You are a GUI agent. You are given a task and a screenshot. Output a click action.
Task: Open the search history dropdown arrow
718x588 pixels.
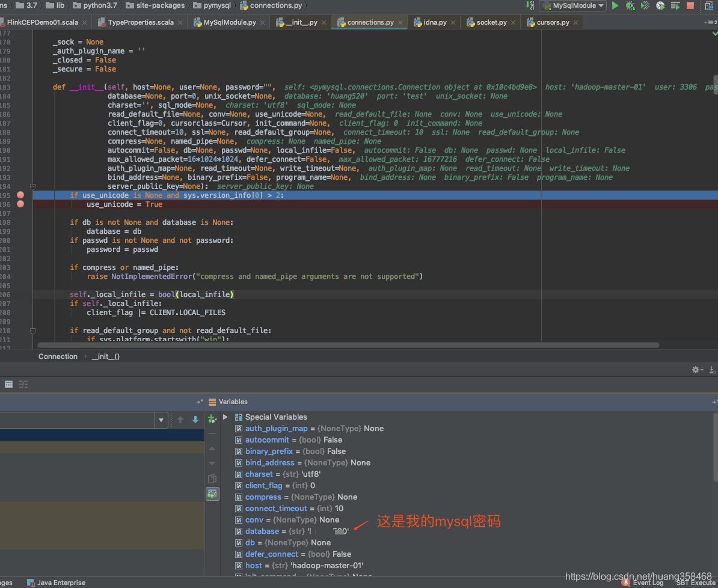[x=161, y=420]
